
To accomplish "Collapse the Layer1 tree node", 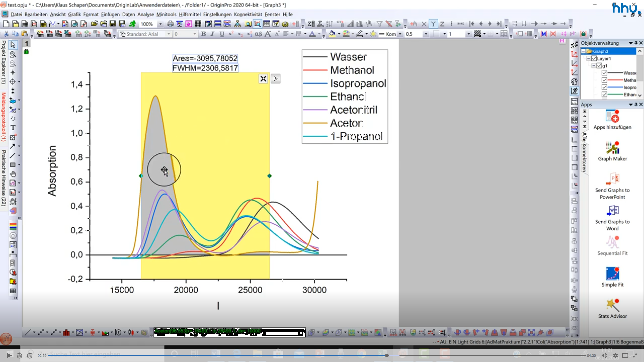I will 588,58.
